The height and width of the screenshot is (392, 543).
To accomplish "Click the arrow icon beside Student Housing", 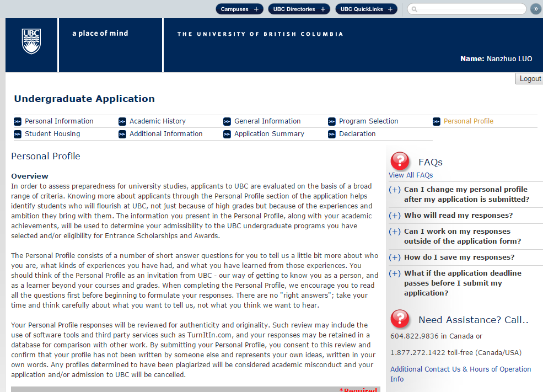I will [18, 135].
